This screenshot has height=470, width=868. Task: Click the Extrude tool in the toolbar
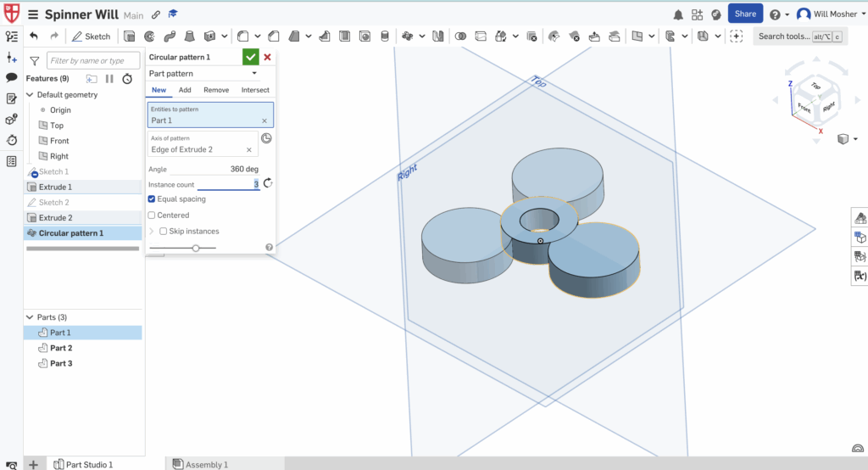[130, 36]
